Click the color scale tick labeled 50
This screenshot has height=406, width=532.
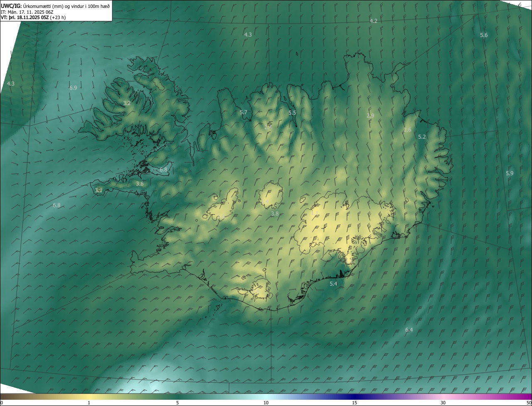pyautogui.click(x=529, y=403)
